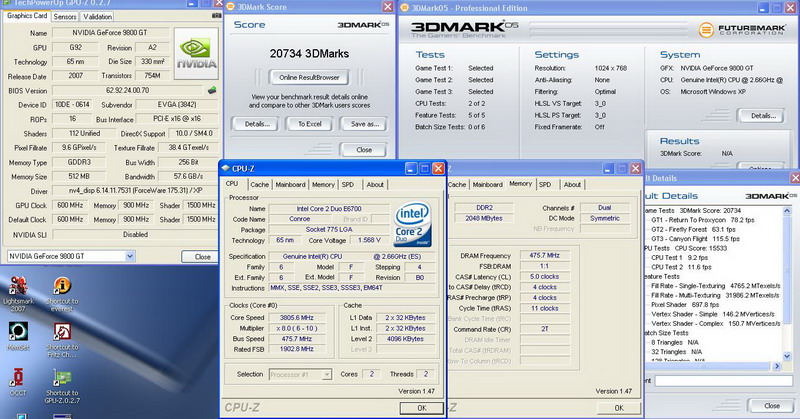Select the 'CPU Test 2 11.6 fps' row
This screenshot has width=800, height=419.
click(x=681, y=267)
